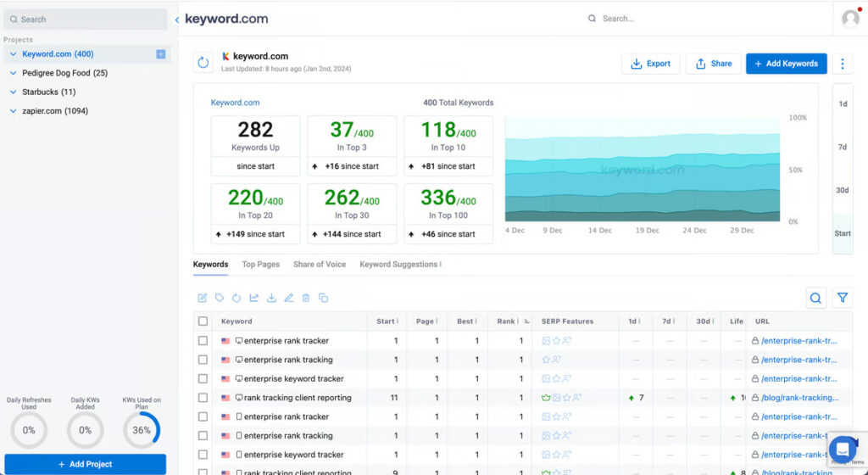The image size is (868, 475).
Task: Click the tag icon in keyword toolbar
Action: click(220, 298)
